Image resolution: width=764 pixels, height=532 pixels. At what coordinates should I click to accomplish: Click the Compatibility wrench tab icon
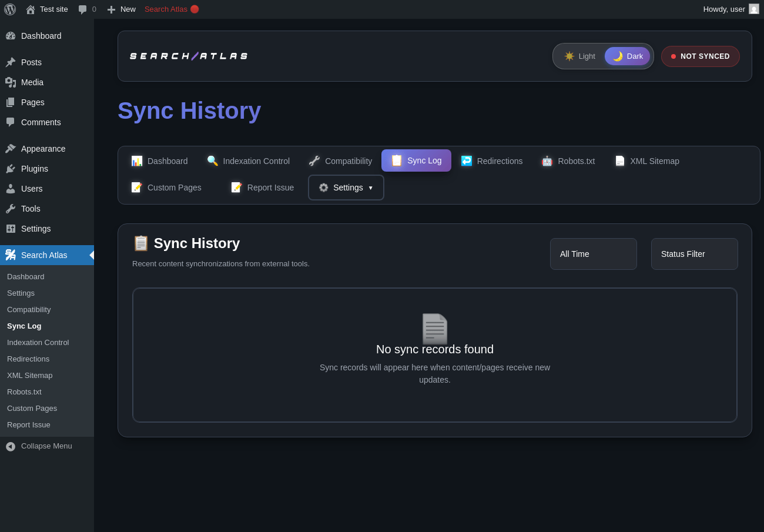click(314, 160)
